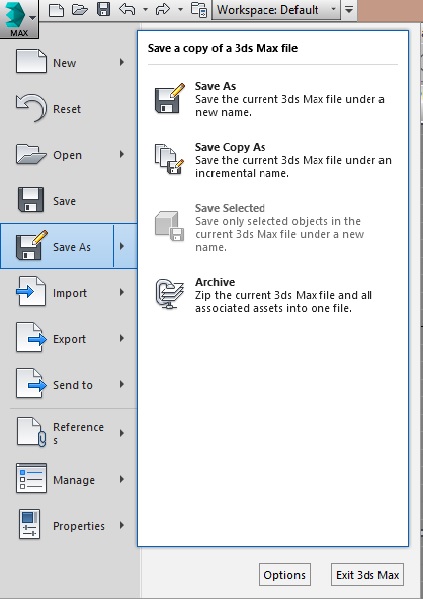Open the Redo history dropdown arrow
Image resolution: width=423 pixels, height=599 pixels.
[180, 9]
